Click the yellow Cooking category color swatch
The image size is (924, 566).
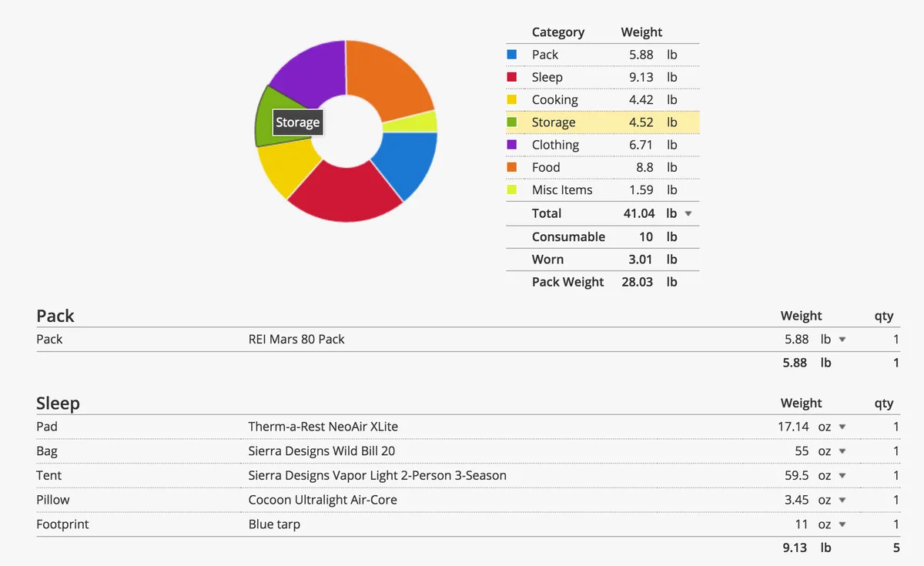point(514,99)
